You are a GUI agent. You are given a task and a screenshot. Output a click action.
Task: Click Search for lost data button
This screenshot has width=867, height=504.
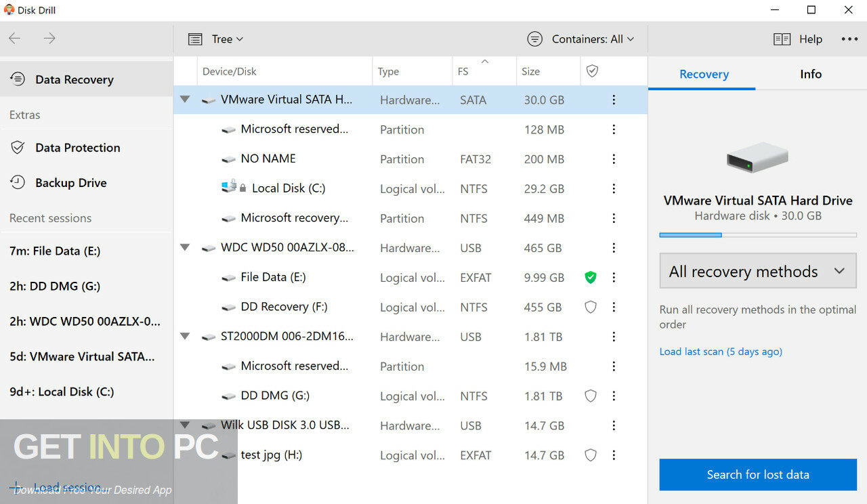[x=758, y=474]
